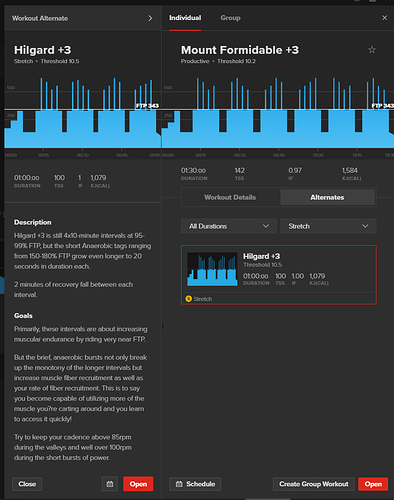Select the Alternates toggle

pyautogui.click(x=327, y=197)
